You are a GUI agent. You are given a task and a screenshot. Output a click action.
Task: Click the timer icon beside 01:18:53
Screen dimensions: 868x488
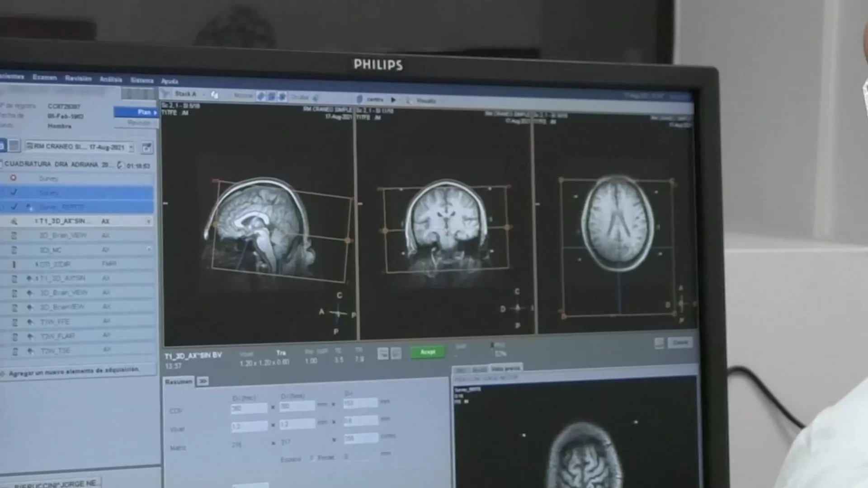point(120,165)
